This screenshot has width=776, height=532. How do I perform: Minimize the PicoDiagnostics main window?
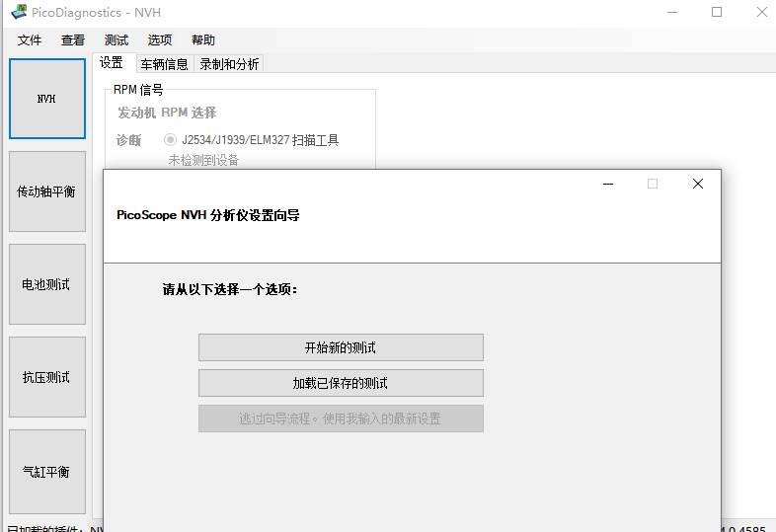(x=672, y=13)
